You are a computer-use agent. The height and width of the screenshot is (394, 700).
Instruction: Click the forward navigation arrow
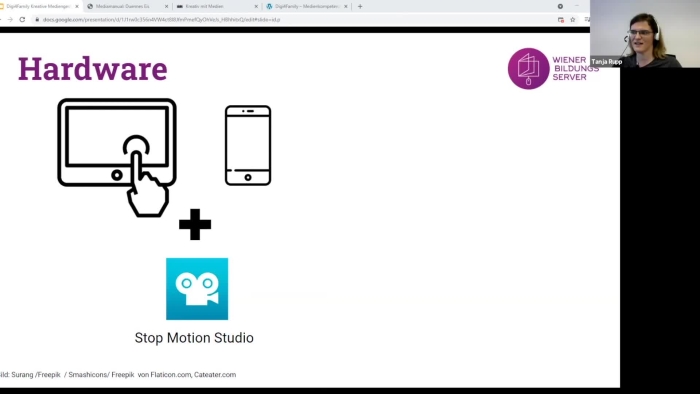tap(10, 20)
